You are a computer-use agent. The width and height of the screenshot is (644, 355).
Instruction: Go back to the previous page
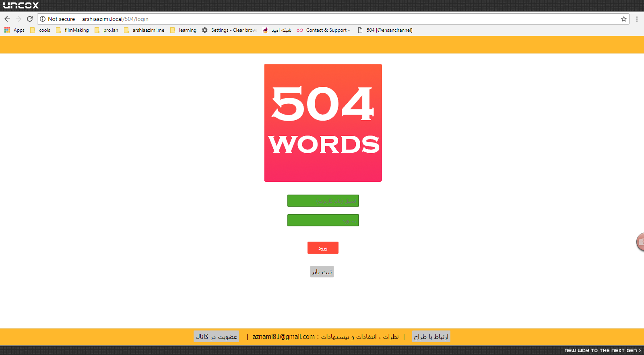[7, 19]
